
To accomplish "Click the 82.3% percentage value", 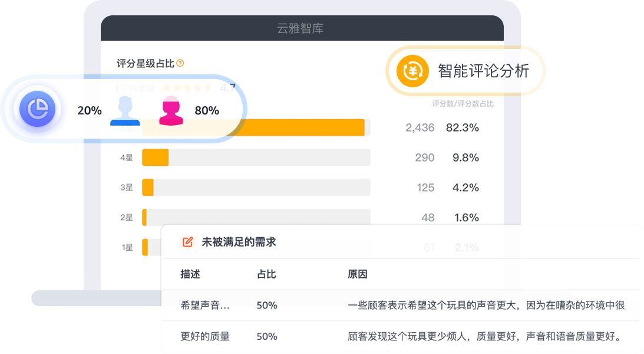I will [x=463, y=127].
